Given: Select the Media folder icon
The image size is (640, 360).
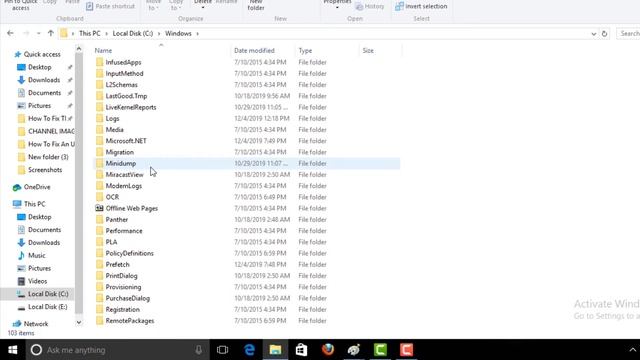Looking at the screenshot, I should 99,130.
